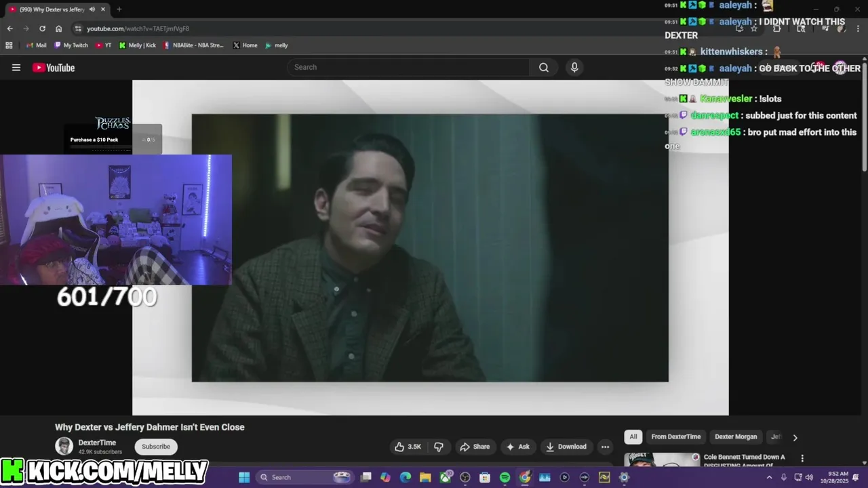
Task: Open the DexterTime channel name link
Action: 97,443
